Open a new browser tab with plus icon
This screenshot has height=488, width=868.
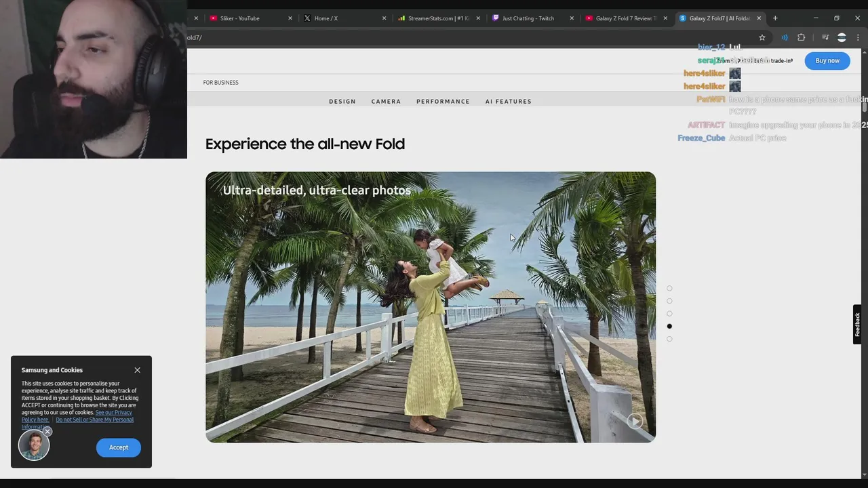click(775, 18)
